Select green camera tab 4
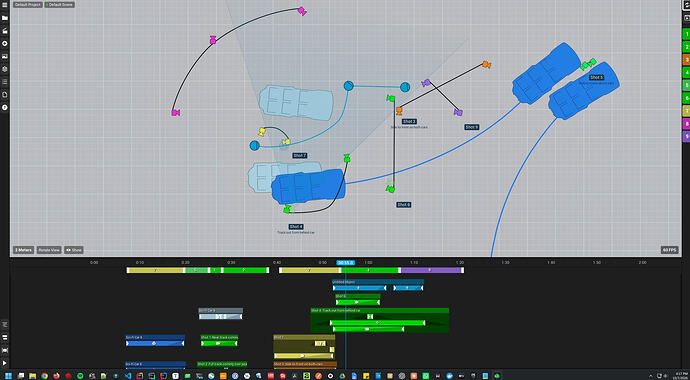690x380 pixels. pyautogui.click(x=686, y=72)
